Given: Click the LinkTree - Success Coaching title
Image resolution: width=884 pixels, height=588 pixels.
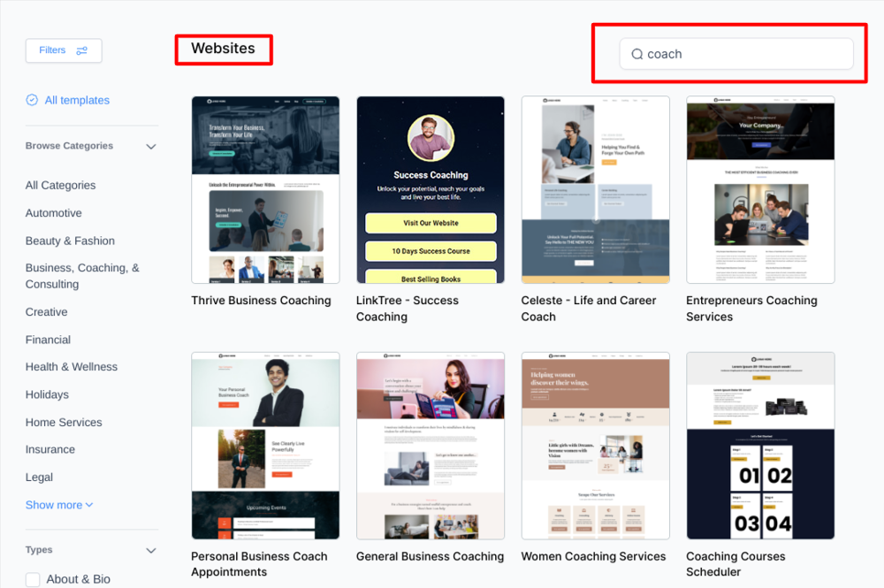Looking at the screenshot, I should 408,309.
